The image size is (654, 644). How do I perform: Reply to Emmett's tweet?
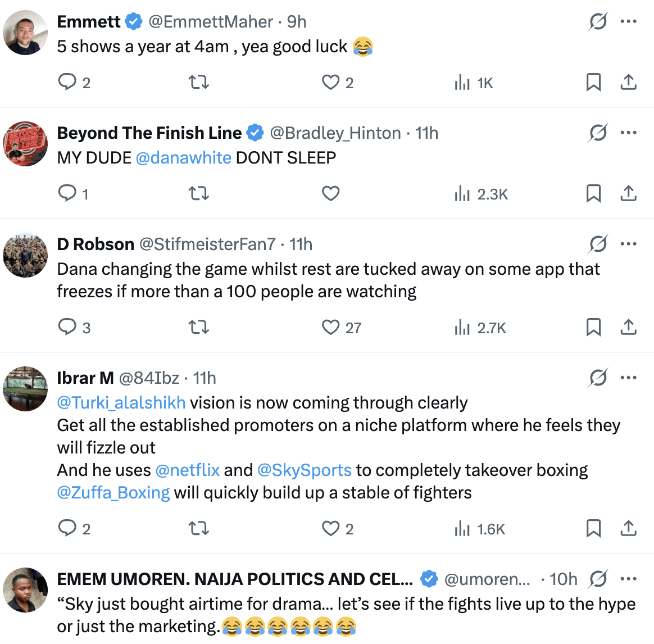(x=67, y=83)
